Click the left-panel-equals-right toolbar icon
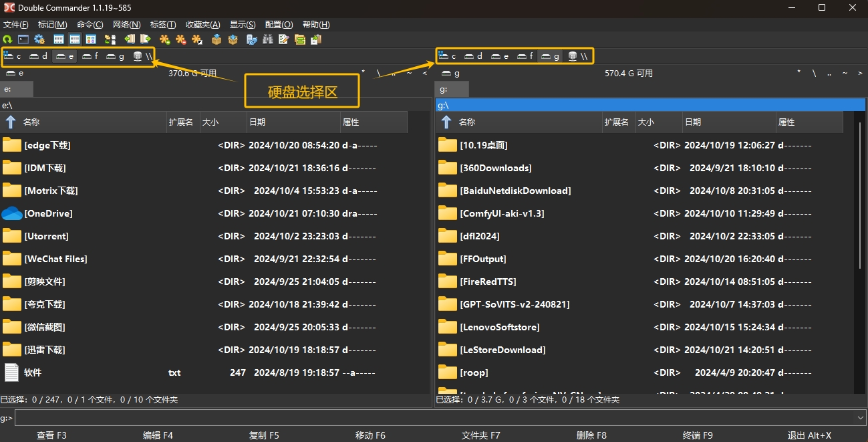This screenshot has height=442, width=868. (130, 39)
